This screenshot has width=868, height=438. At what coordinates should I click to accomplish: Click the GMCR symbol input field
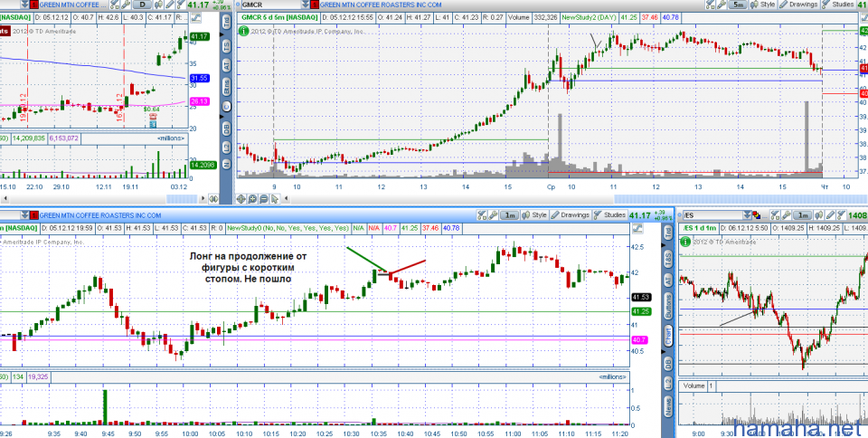(x=271, y=5)
